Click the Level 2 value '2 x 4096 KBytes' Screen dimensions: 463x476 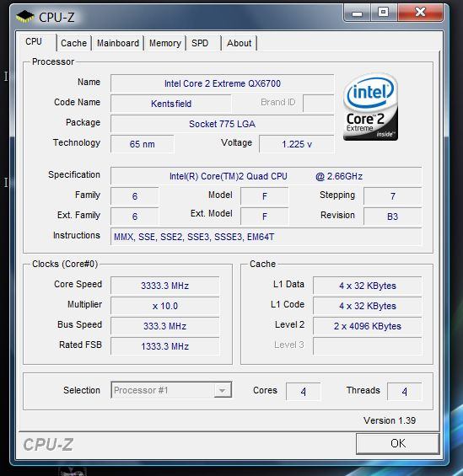tap(368, 326)
